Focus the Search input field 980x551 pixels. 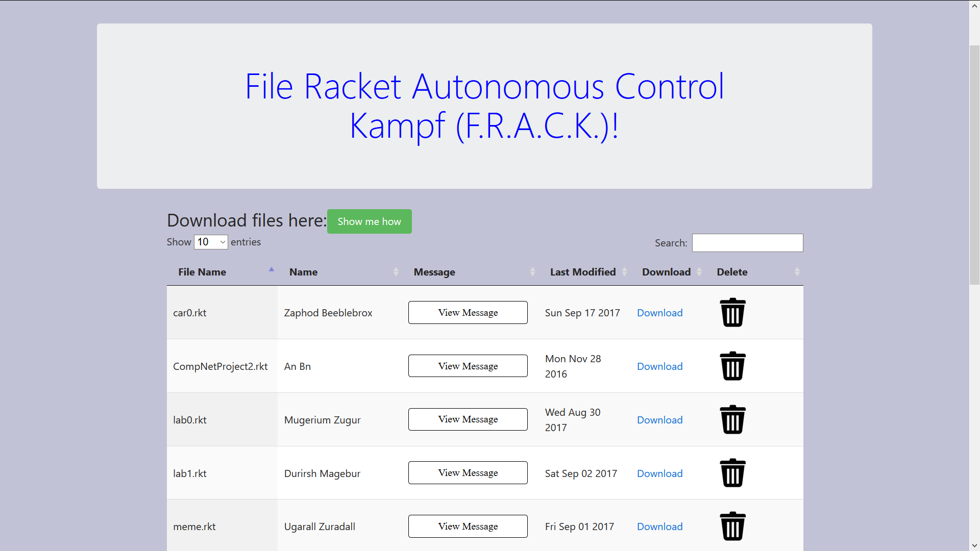click(747, 243)
